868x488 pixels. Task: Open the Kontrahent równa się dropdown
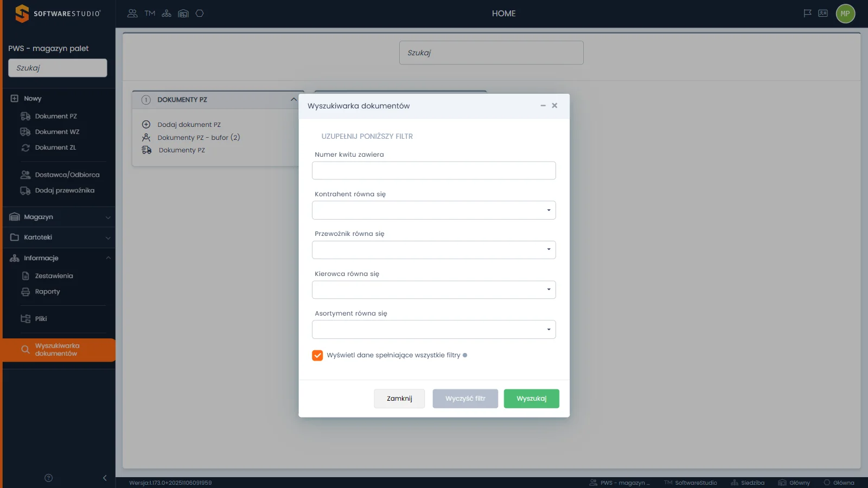pos(434,210)
